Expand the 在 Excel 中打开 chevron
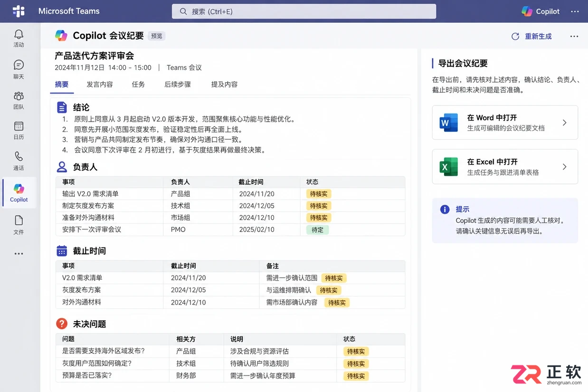Image resolution: width=588 pixels, height=392 pixels. coord(565,167)
